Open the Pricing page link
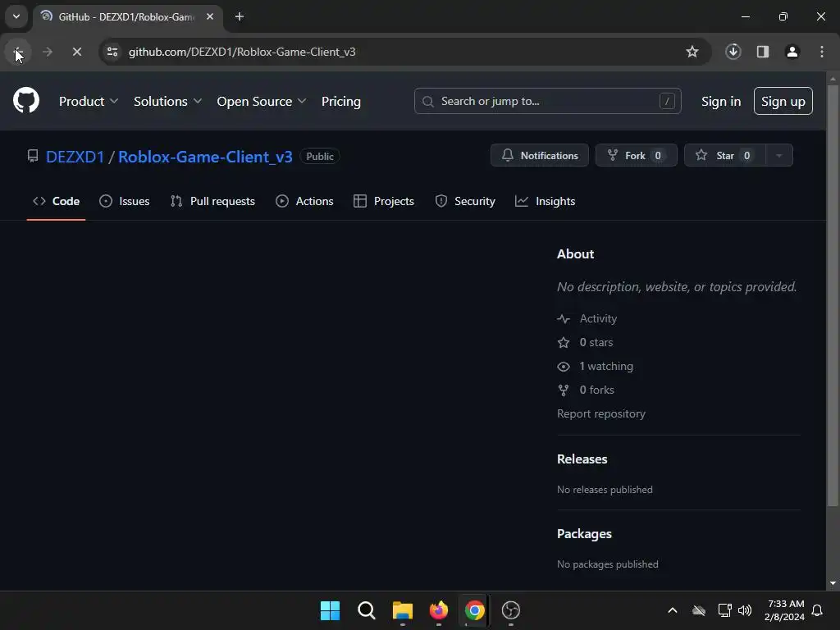840x630 pixels. coord(341,101)
